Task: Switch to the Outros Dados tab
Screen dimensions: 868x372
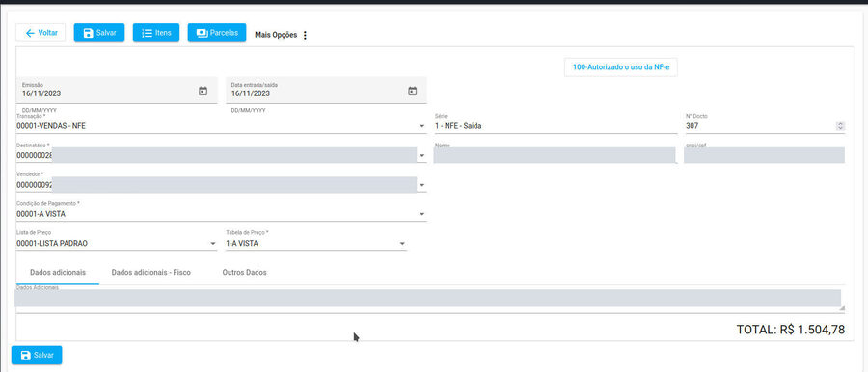Action: (244, 273)
